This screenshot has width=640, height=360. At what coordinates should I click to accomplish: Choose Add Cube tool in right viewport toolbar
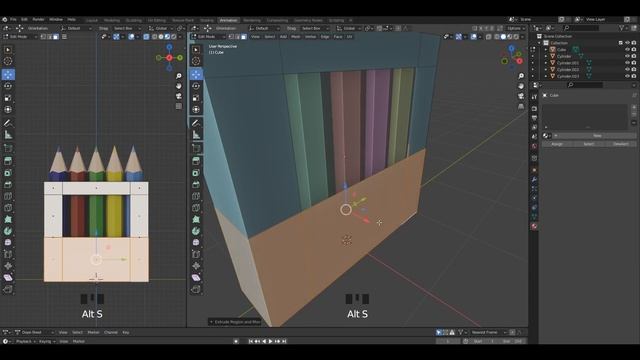pyautogui.click(x=196, y=148)
